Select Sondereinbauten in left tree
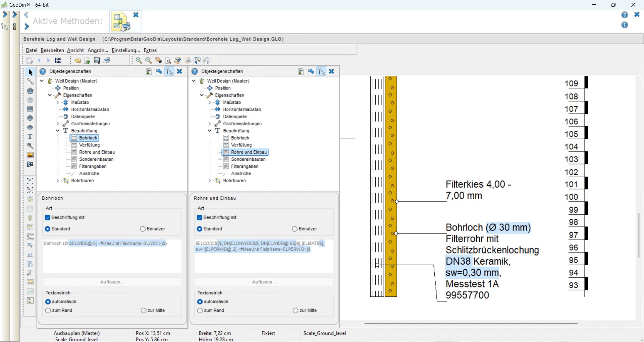Viewport: 644px width, 342px height. [x=96, y=159]
